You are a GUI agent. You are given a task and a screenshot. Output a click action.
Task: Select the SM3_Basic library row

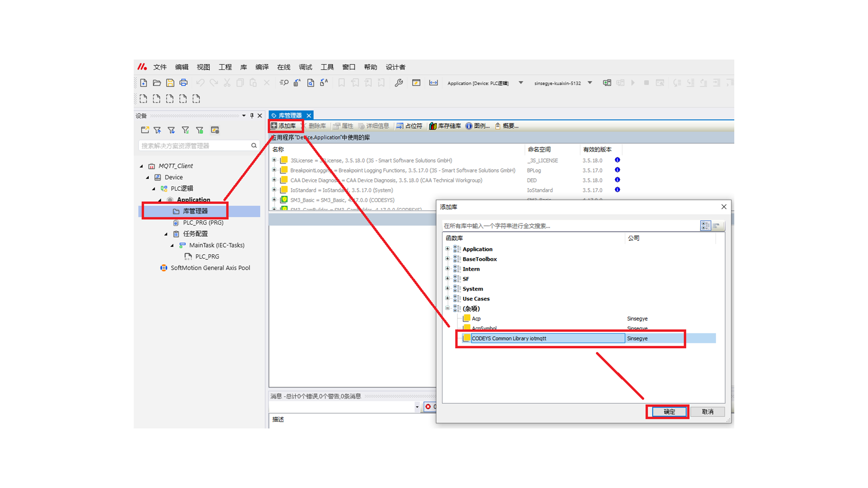click(x=342, y=200)
